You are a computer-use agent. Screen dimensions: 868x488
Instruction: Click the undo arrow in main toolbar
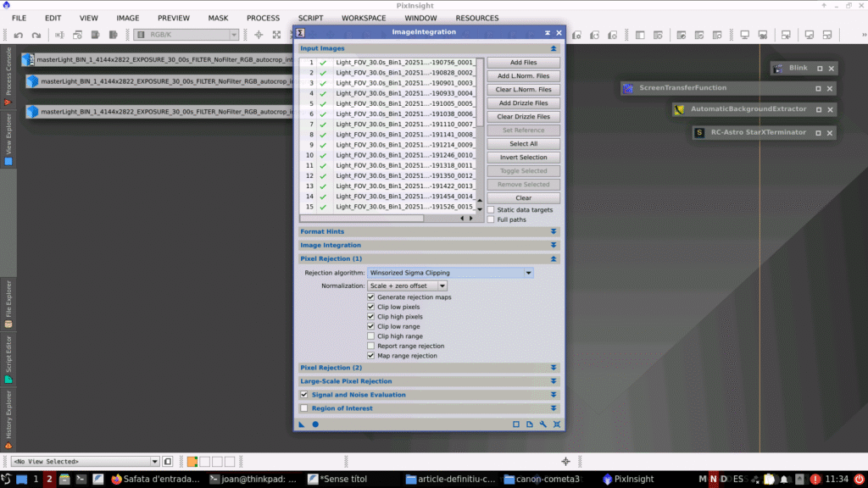17,36
